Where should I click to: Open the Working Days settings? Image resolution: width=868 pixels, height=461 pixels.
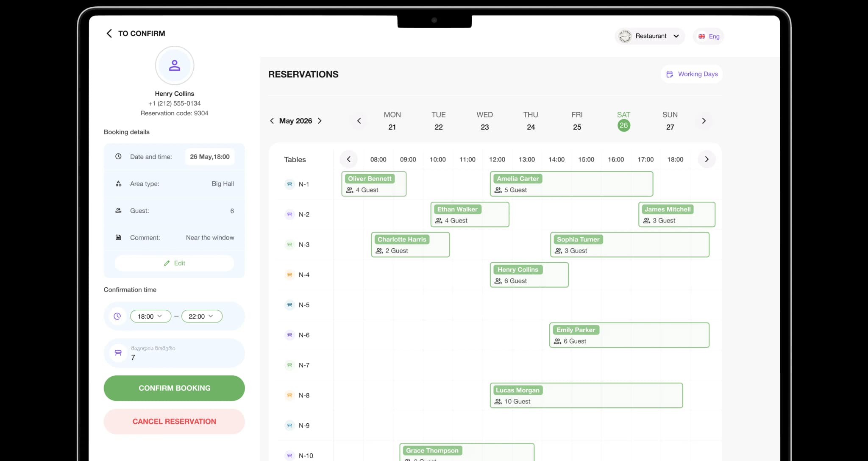click(692, 74)
